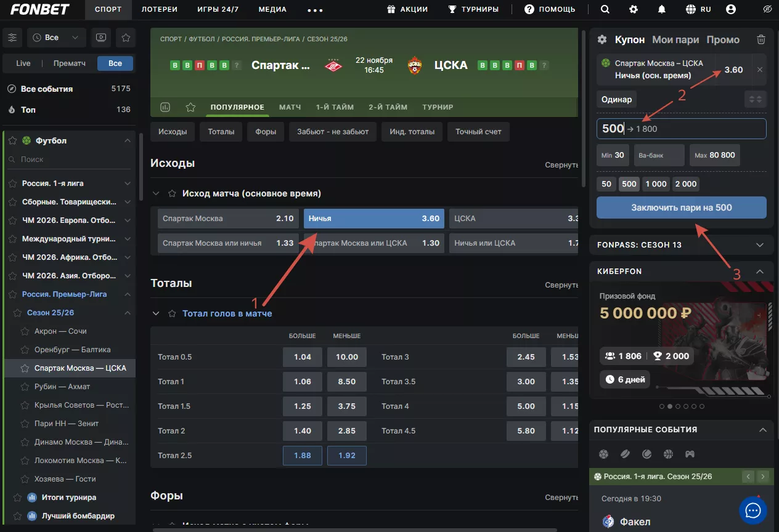Screen dimensions: 779x532
Task: Collapse the Футбол sport section
Action: [128, 141]
